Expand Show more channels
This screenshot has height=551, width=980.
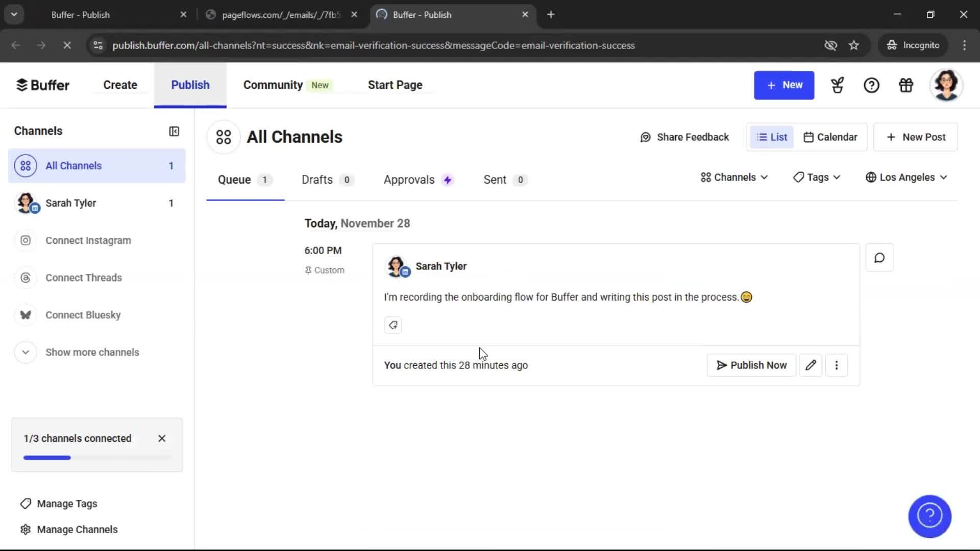point(92,352)
